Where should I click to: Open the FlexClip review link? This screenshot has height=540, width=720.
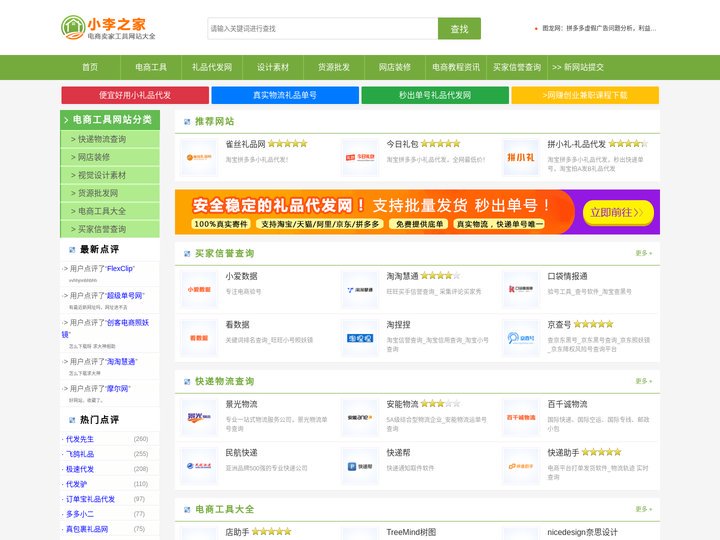tap(120, 269)
